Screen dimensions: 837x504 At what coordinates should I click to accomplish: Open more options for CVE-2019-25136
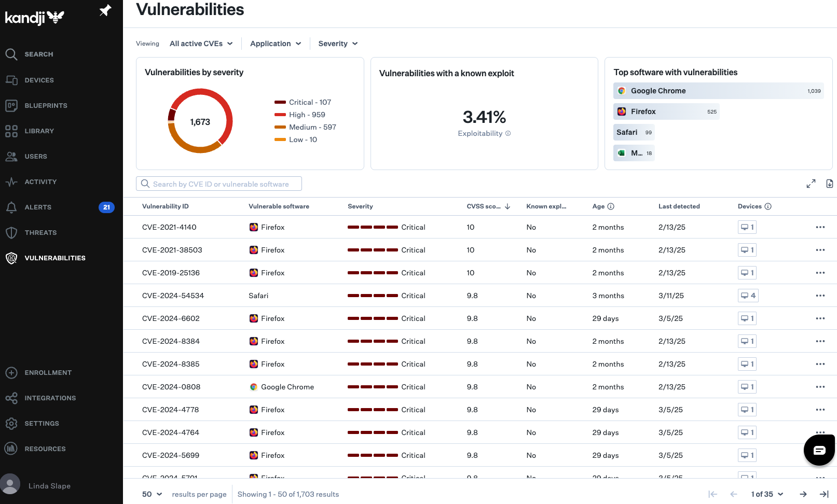(820, 273)
